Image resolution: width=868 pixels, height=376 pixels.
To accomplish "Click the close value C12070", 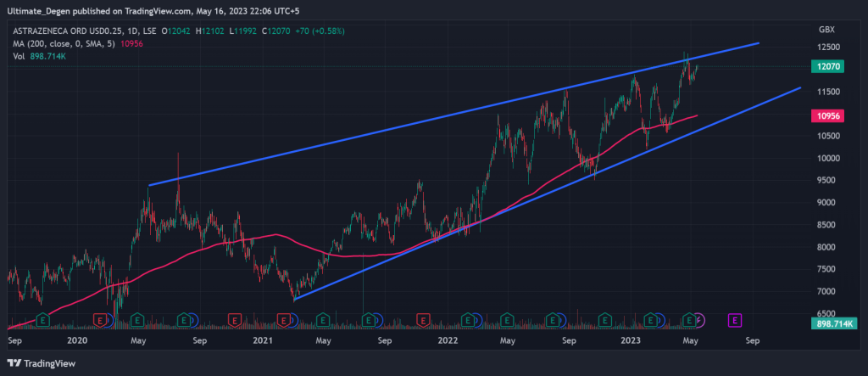I will click(x=276, y=32).
